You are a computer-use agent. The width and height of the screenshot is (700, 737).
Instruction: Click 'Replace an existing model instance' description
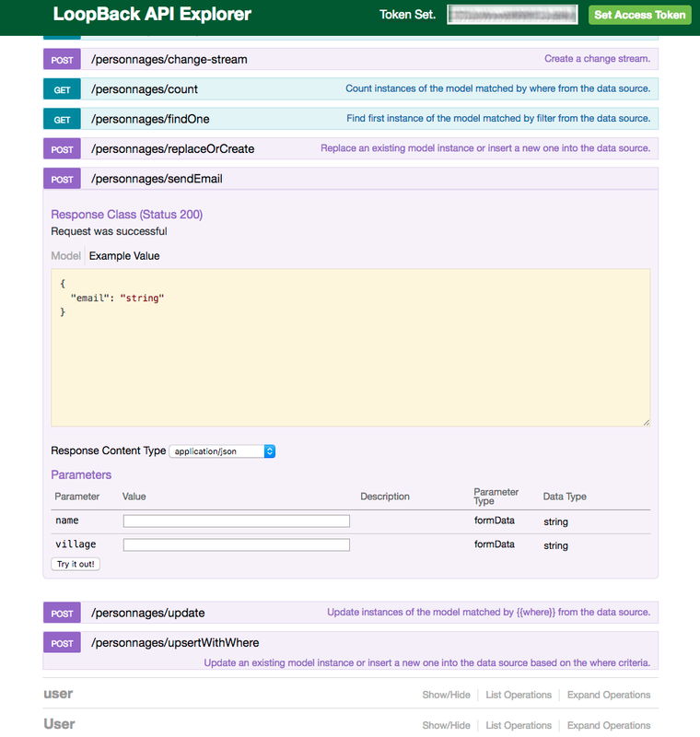485,148
